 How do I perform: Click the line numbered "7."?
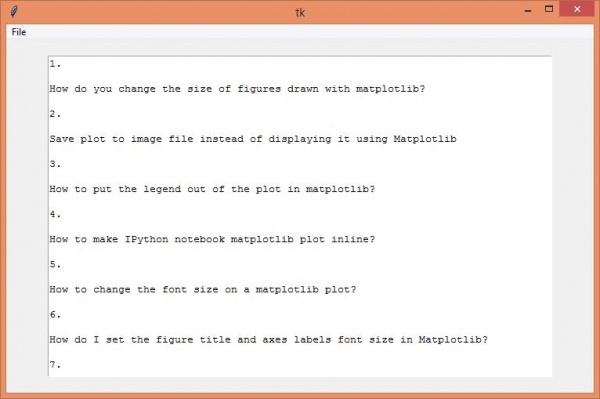point(55,365)
